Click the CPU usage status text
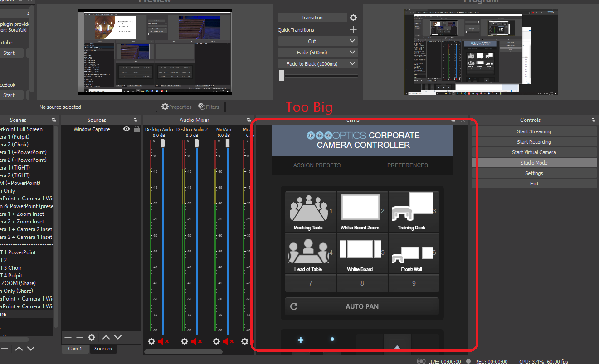The width and height of the screenshot is (599, 364). coord(543,362)
